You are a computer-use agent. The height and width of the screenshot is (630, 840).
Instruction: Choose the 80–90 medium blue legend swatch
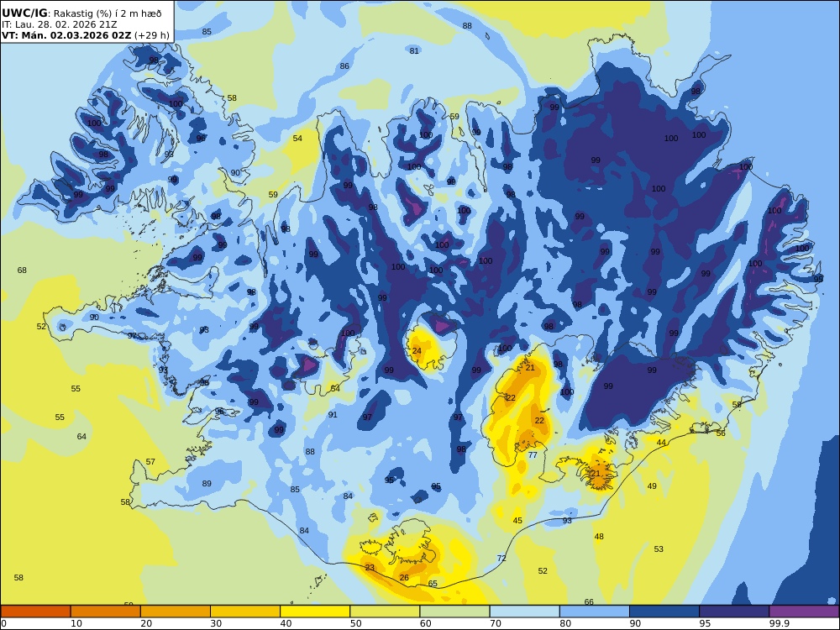tap(594, 612)
